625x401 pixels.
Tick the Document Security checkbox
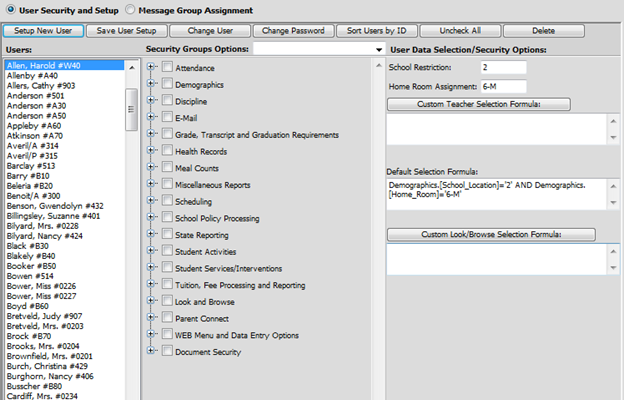[x=167, y=351]
